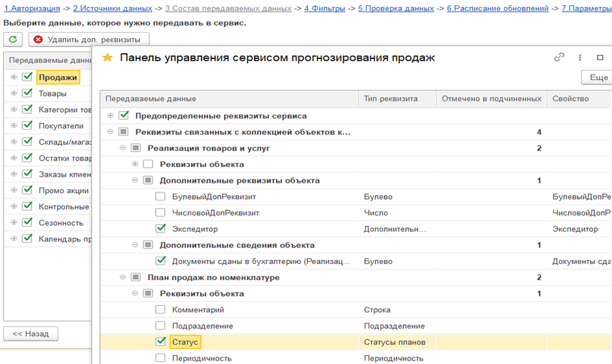This screenshot has height=364, width=612.
Task: Click the Тип реквизита column header
Action: click(x=391, y=99)
